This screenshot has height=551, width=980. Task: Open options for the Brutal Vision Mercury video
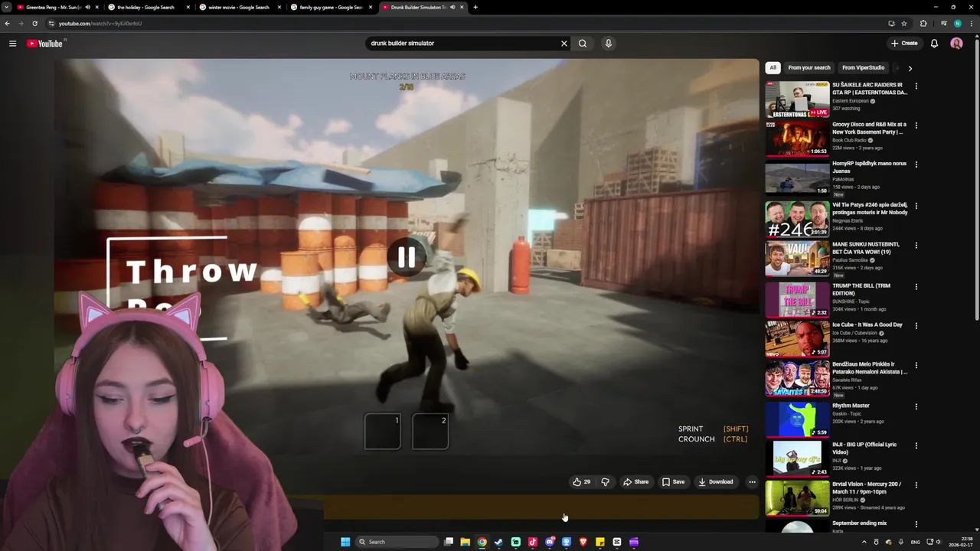pyautogui.click(x=916, y=485)
